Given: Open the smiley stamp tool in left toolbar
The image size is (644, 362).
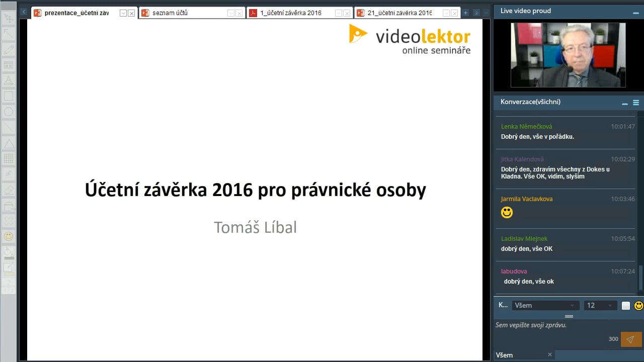Looking at the screenshot, I should 9,236.
